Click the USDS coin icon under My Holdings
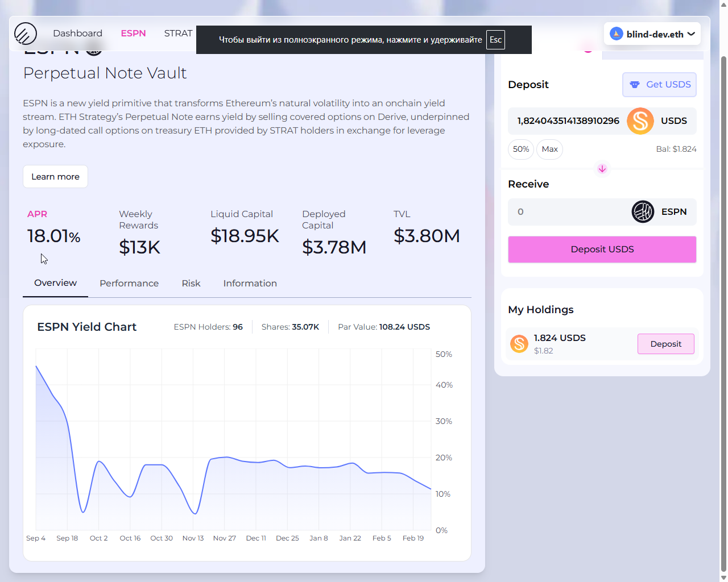The image size is (728, 582). click(519, 343)
